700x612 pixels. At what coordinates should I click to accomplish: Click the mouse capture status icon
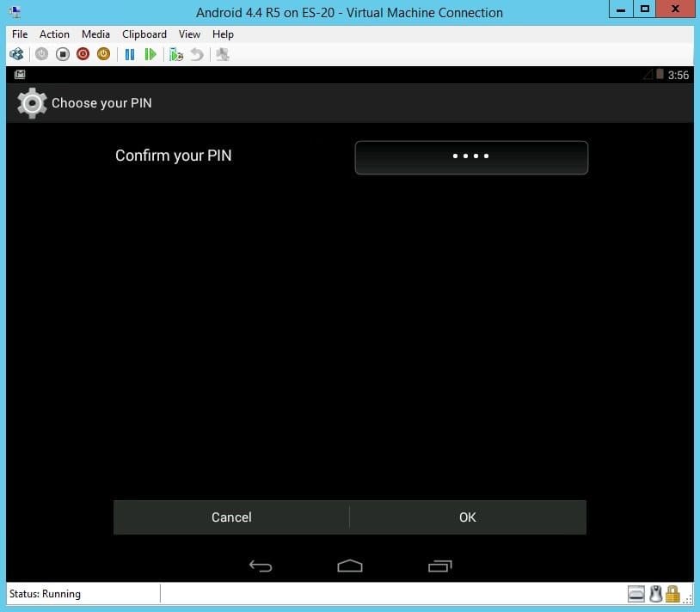[655, 594]
